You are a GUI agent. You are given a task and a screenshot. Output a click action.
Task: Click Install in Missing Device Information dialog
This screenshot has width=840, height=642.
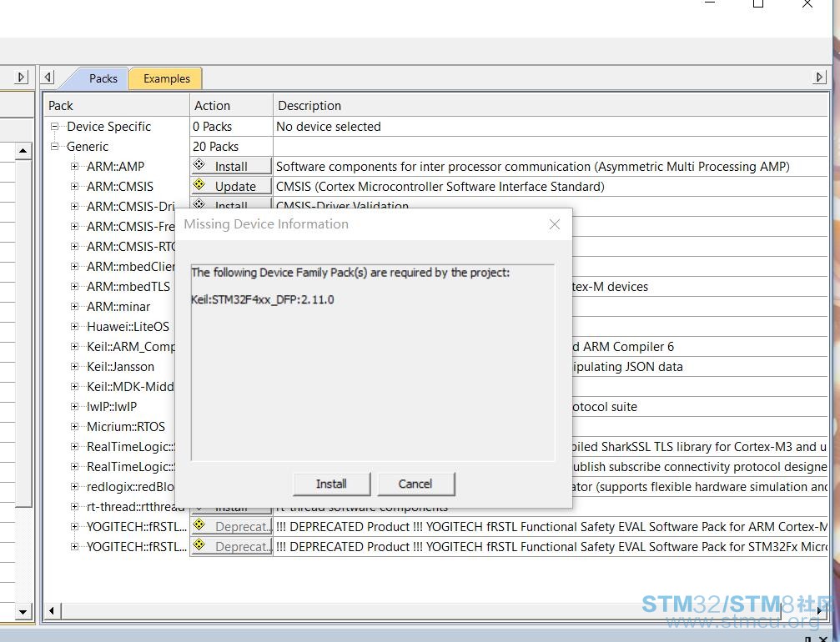click(332, 484)
